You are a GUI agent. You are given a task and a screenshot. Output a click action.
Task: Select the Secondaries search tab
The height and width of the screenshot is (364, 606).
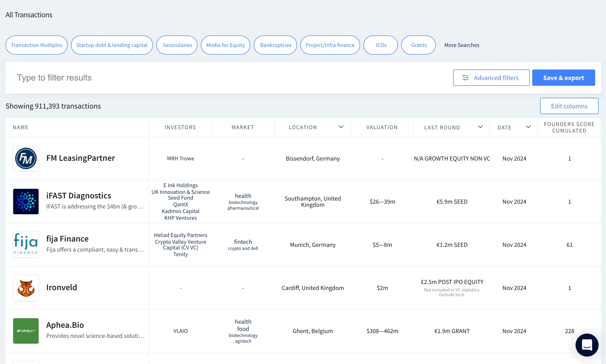pos(177,45)
